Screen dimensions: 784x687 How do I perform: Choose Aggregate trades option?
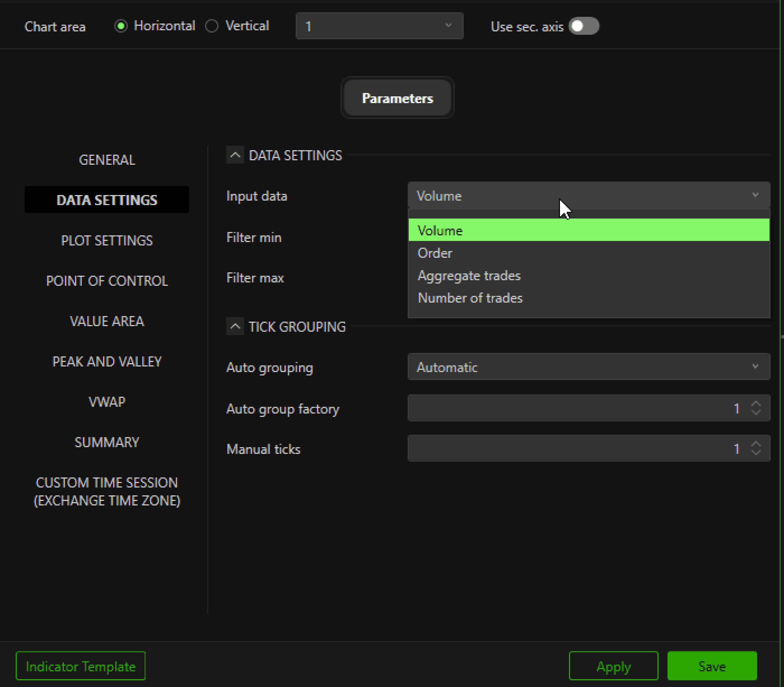[x=469, y=276]
